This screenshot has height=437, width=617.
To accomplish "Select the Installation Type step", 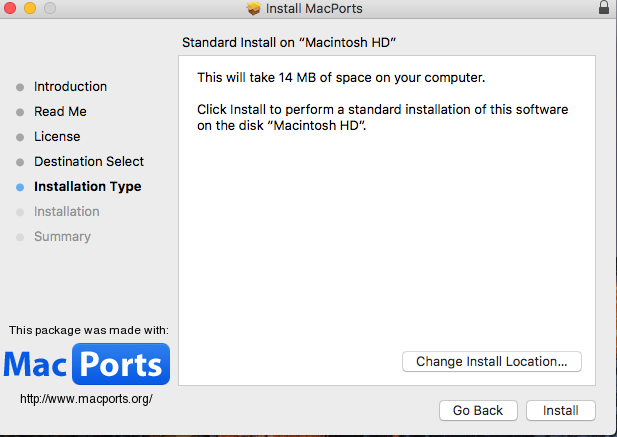I will click(88, 186).
